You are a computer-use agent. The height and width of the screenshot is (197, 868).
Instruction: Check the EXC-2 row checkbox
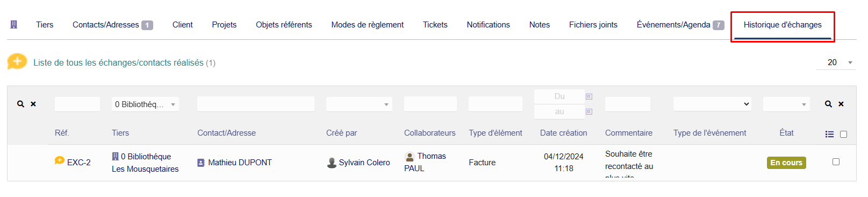pos(836,161)
